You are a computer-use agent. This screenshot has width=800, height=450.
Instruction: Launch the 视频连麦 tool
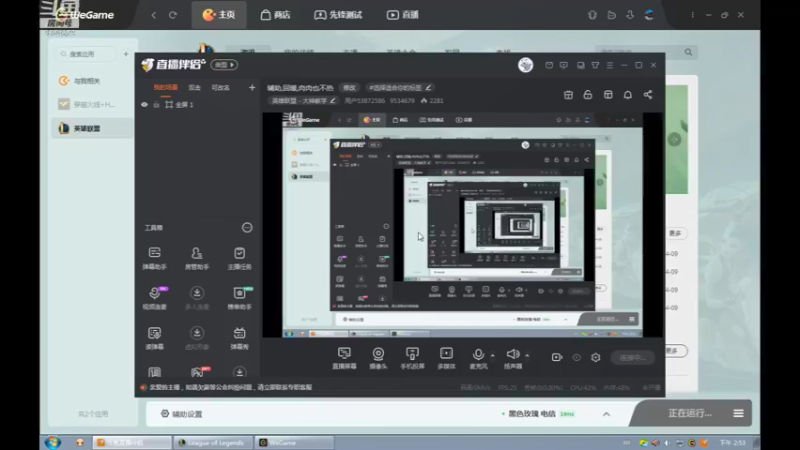[155, 297]
